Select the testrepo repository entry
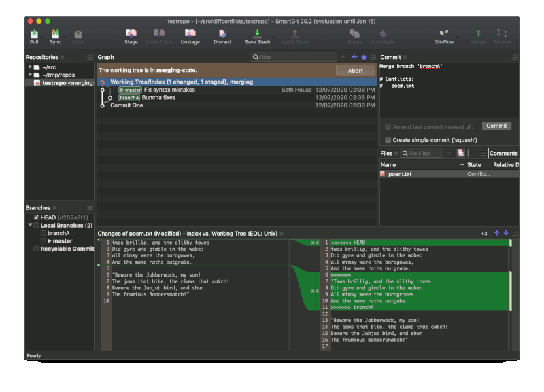544x392 pixels. point(60,83)
